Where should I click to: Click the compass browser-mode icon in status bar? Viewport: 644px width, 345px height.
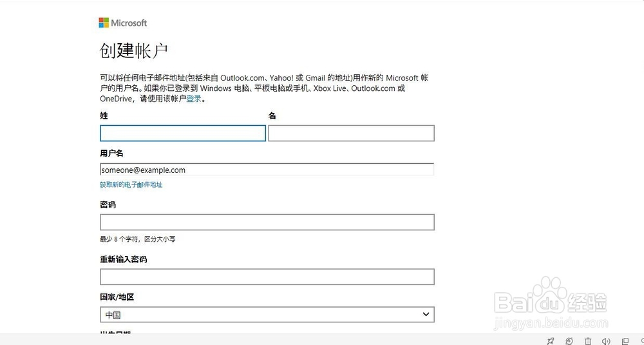(x=569, y=341)
